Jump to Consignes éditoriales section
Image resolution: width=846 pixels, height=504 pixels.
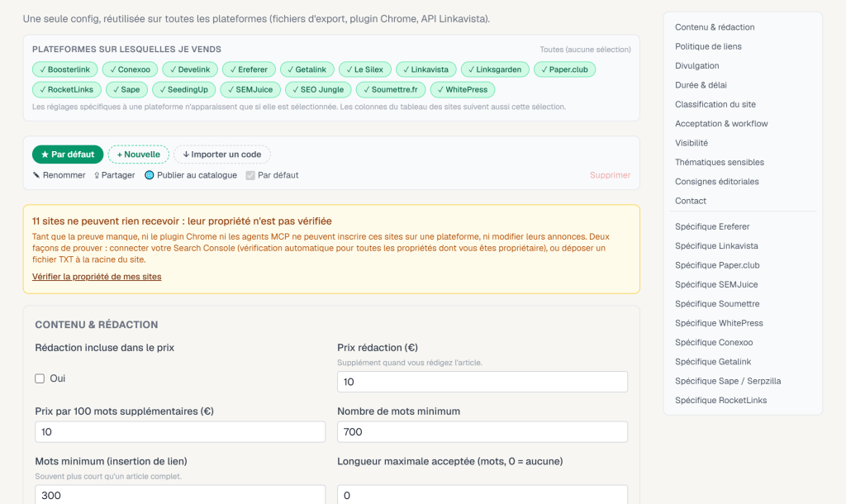pos(716,182)
